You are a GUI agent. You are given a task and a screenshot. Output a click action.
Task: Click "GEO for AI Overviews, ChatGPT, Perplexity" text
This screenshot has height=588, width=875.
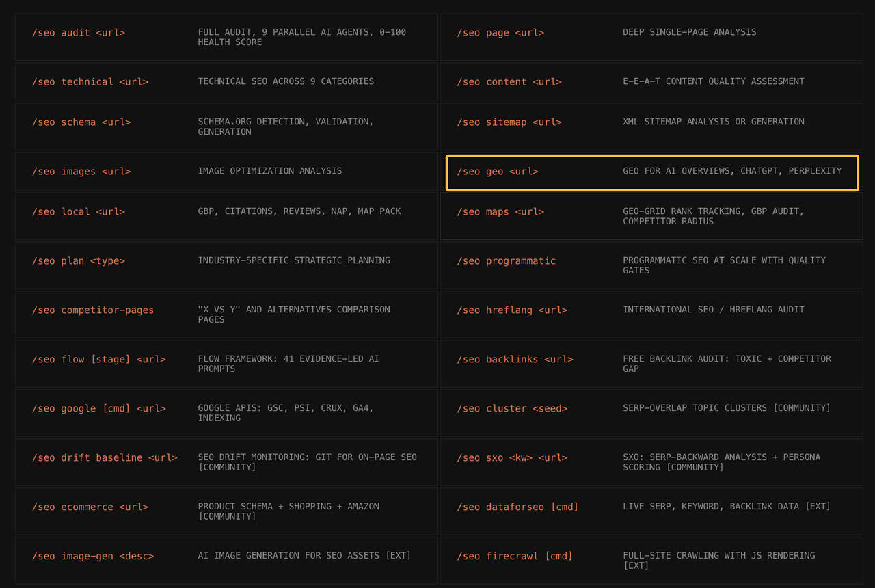pos(732,171)
